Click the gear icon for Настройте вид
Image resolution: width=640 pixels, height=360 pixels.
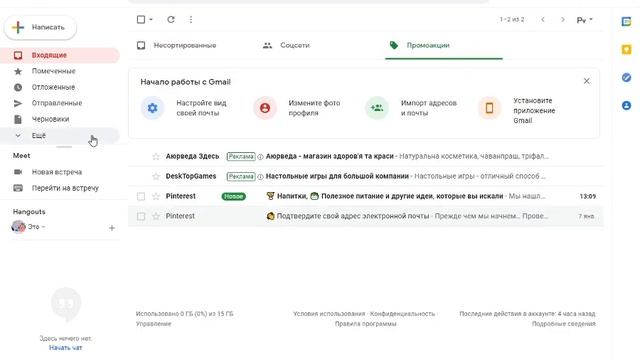coord(152,108)
